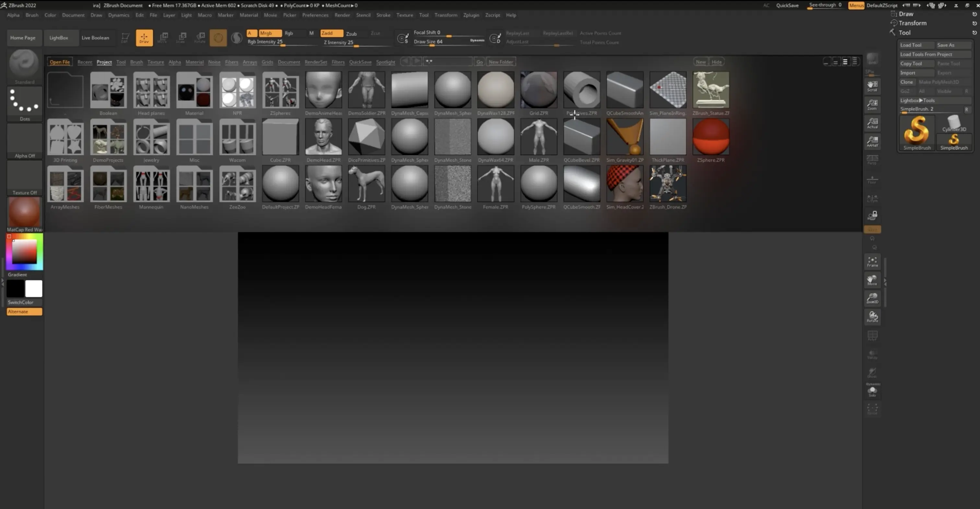Image resolution: width=980 pixels, height=509 pixels.
Task: Select the Scroll navigation tool
Action: (x=872, y=86)
